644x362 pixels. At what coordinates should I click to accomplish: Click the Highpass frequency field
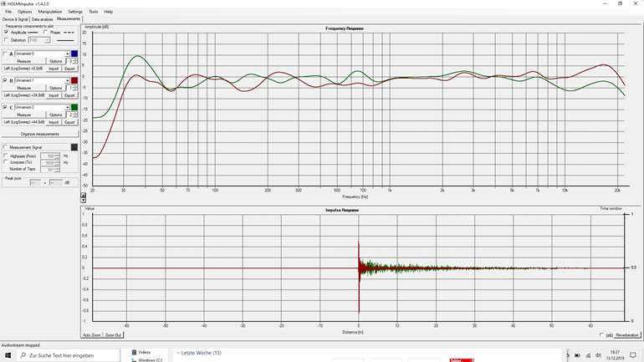coord(50,156)
